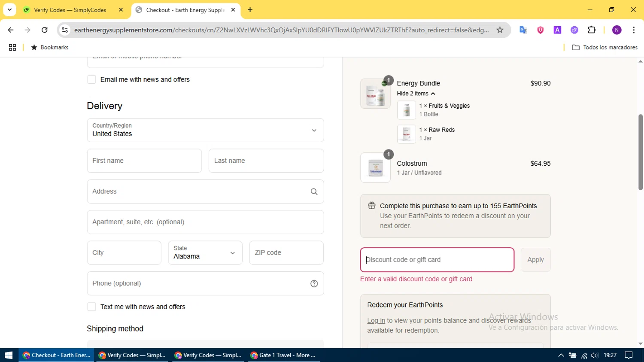The image size is (644, 362).
Task: Open a new browser tab
Action: pyautogui.click(x=250, y=10)
